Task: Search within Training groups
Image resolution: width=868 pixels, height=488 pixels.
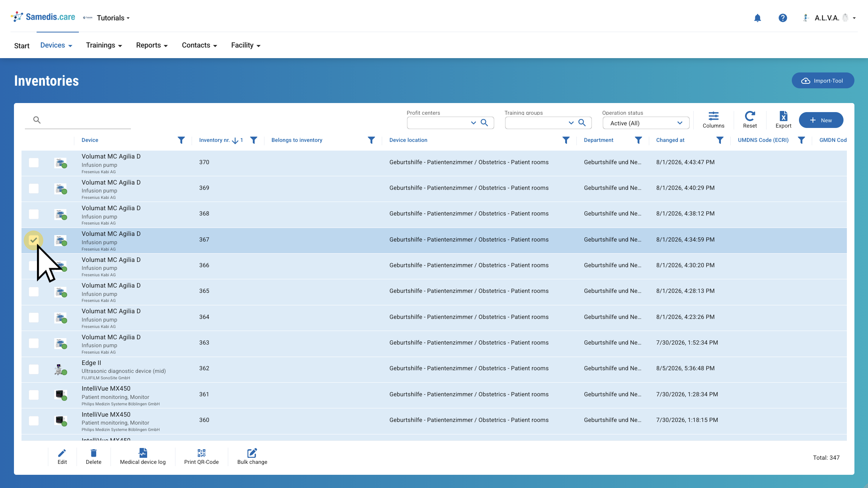Action: tap(582, 123)
